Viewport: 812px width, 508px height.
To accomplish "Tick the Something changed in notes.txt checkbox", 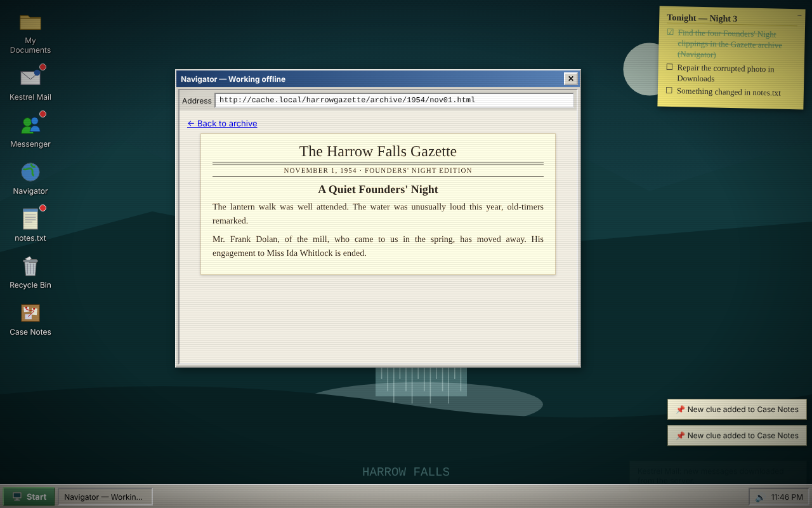I will (669, 91).
